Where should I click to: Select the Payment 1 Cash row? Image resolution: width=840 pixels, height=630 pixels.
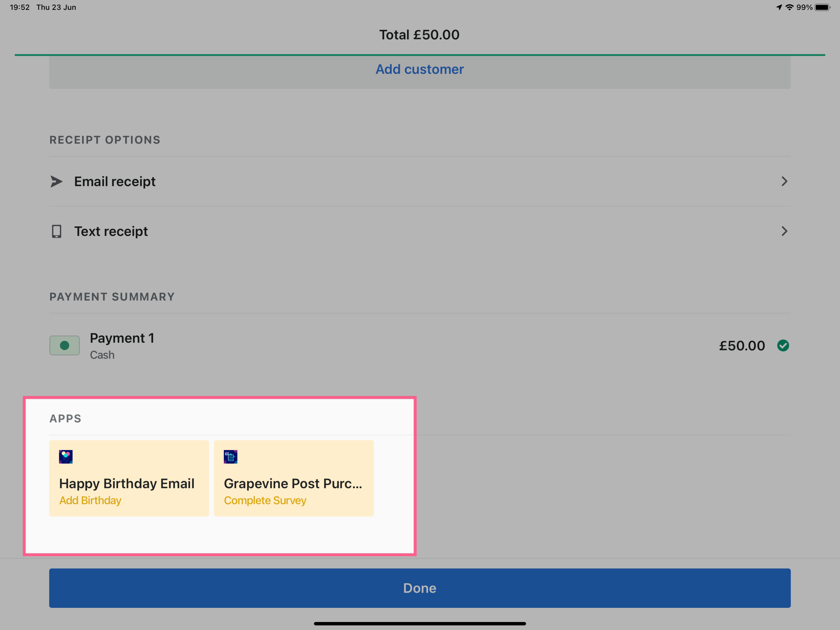pos(380,345)
